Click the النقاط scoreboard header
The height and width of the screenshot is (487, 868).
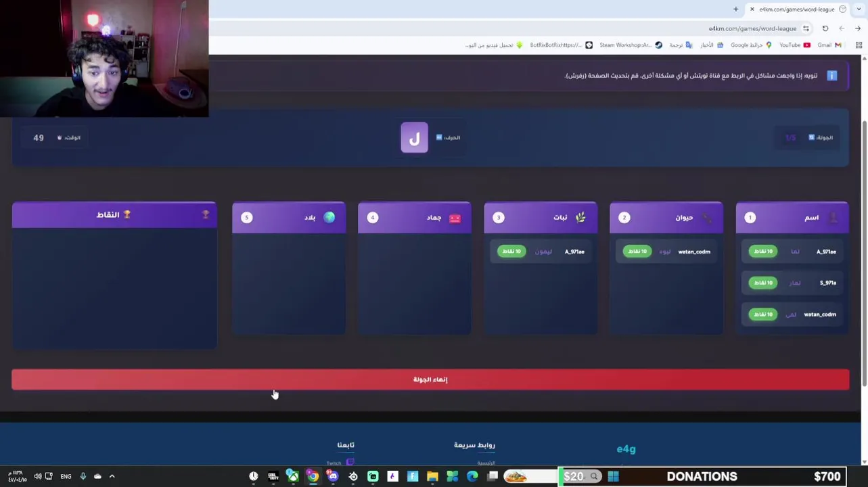[x=114, y=214]
